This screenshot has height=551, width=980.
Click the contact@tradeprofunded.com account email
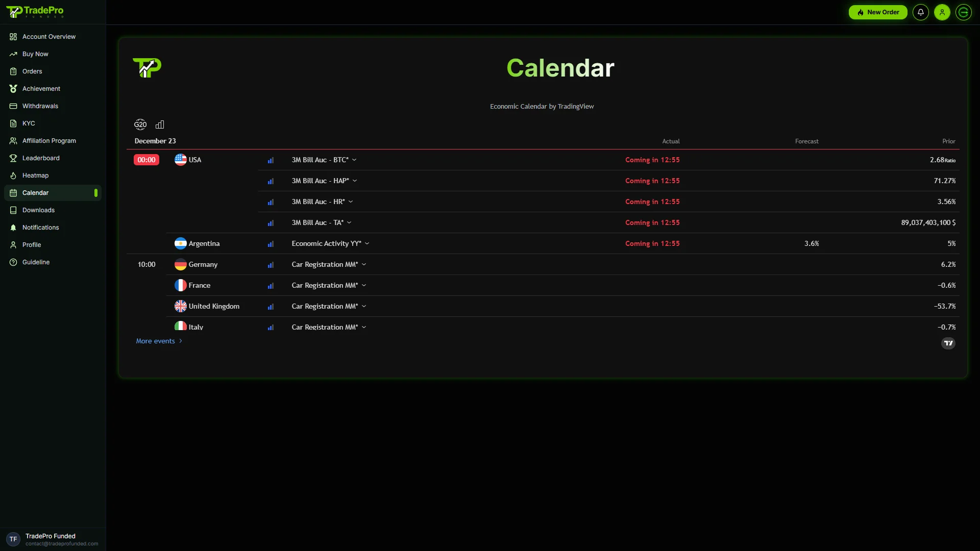click(62, 544)
